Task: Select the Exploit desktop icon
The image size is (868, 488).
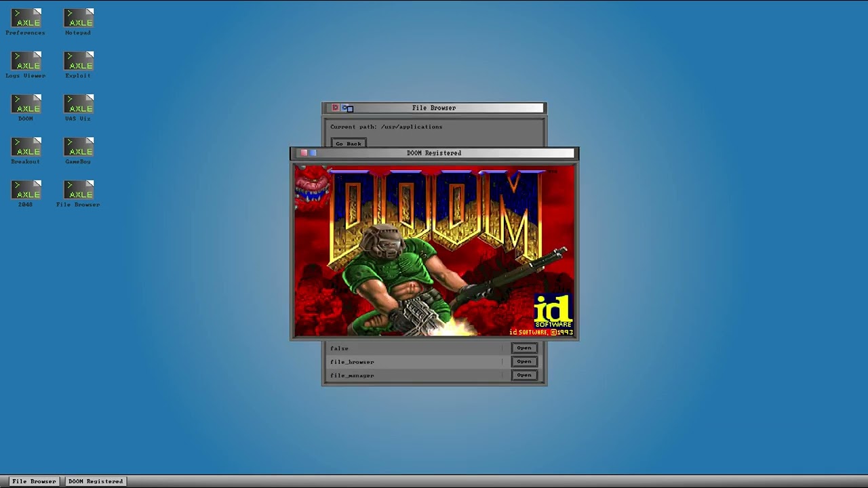Action: pyautogui.click(x=78, y=65)
